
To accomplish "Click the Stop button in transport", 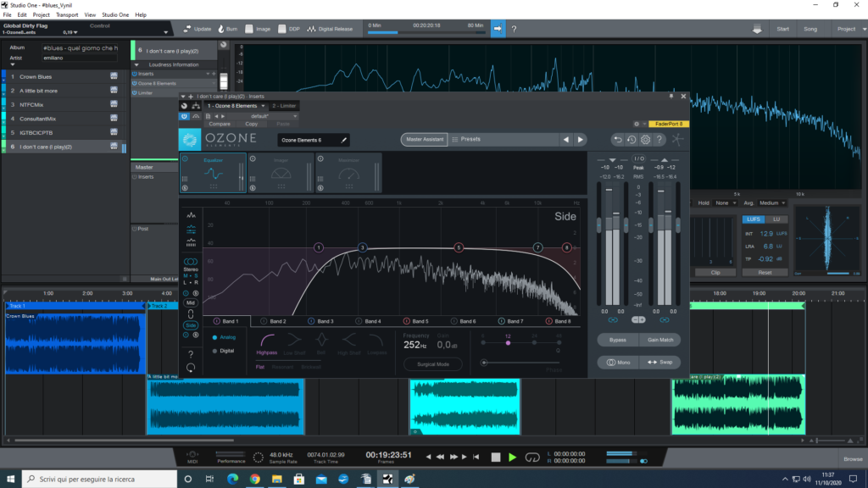I will pos(495,457).
